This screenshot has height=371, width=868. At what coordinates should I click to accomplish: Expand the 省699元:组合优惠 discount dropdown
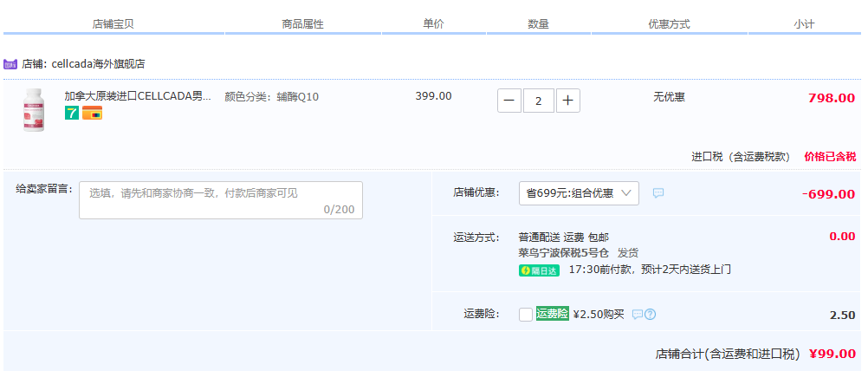point(579,193)
